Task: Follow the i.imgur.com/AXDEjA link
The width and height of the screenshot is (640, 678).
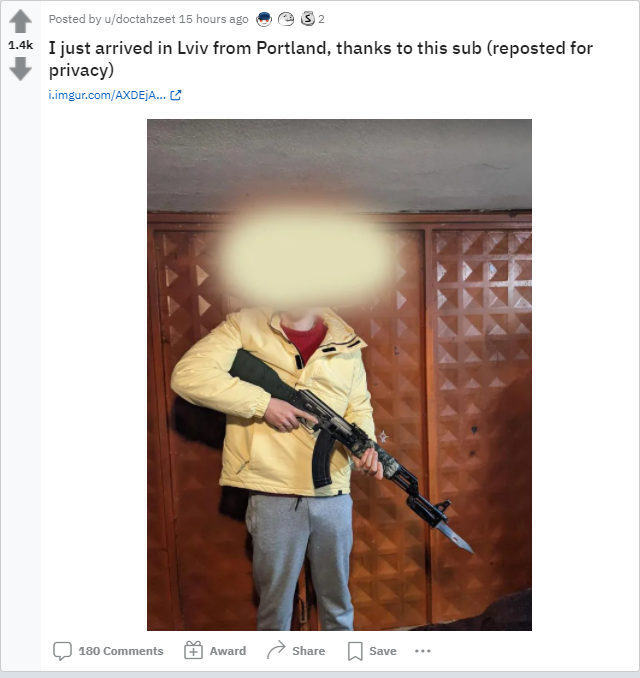Action: pos(107,95)
